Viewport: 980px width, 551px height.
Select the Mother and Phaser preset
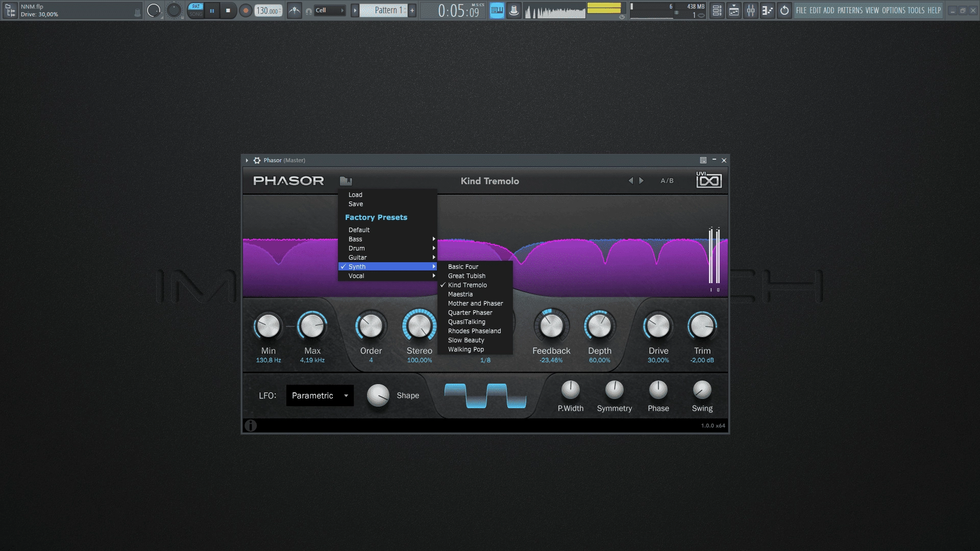(475, 304)
